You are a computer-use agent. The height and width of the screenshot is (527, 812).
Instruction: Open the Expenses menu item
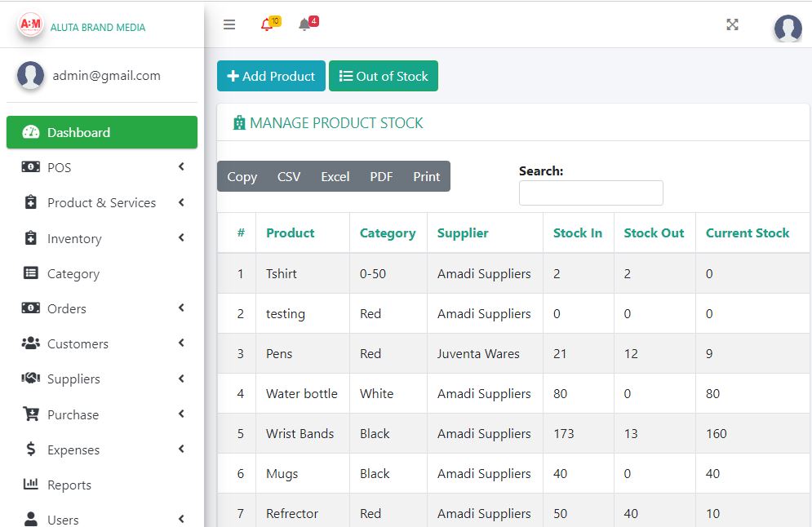point(73,449)
